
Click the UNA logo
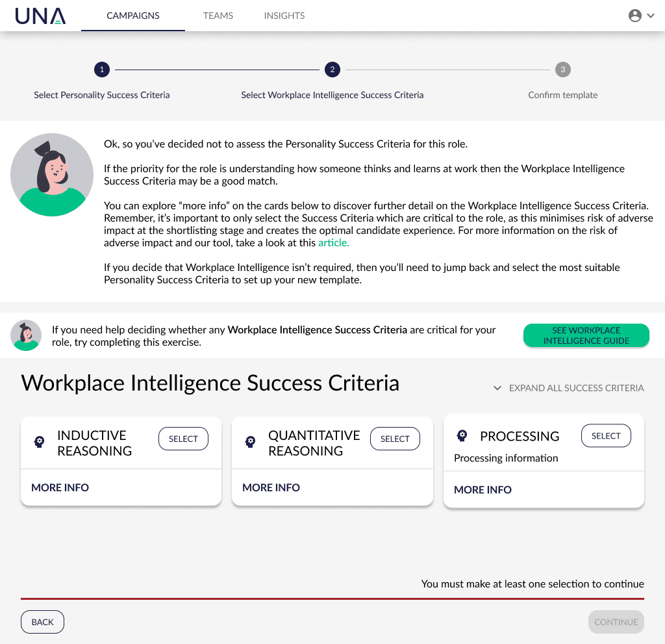[x=40, y=16]
